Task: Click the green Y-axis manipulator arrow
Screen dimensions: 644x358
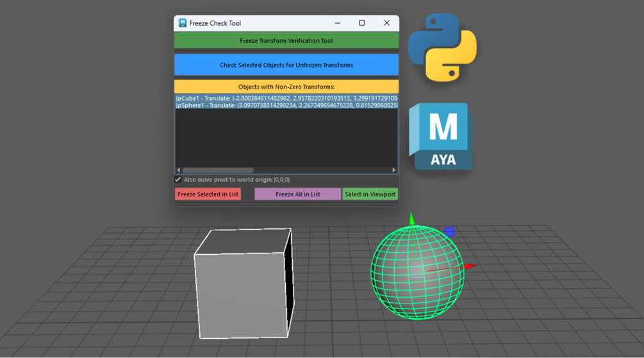Action: (412, 218)
